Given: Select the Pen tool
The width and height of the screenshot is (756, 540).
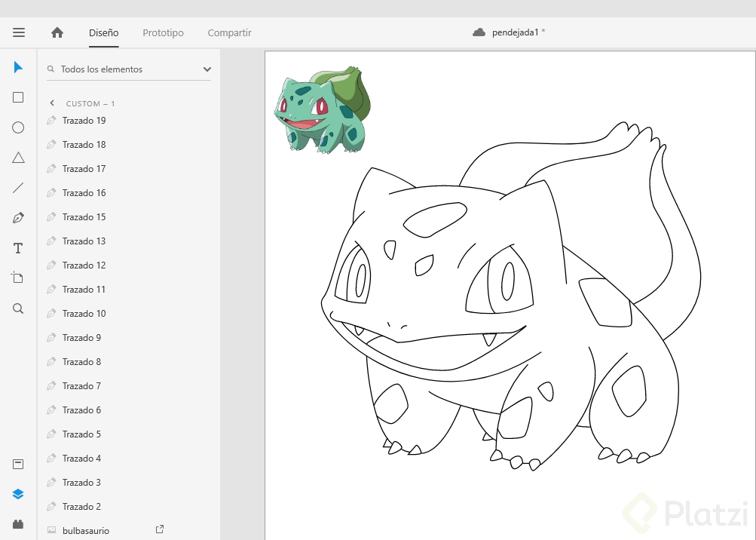Looking at the screenshot, I should coord(18,218).
